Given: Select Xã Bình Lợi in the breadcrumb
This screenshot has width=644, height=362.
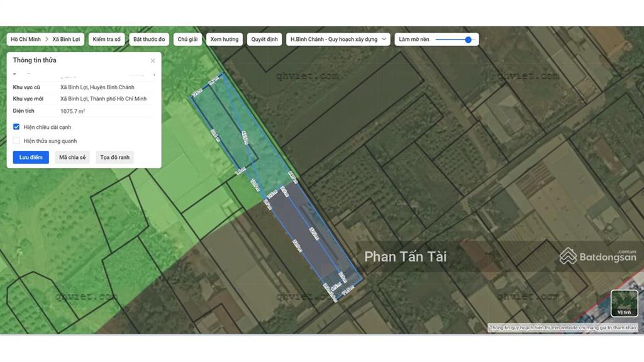Looking at the screenshot, I should 66,39.
